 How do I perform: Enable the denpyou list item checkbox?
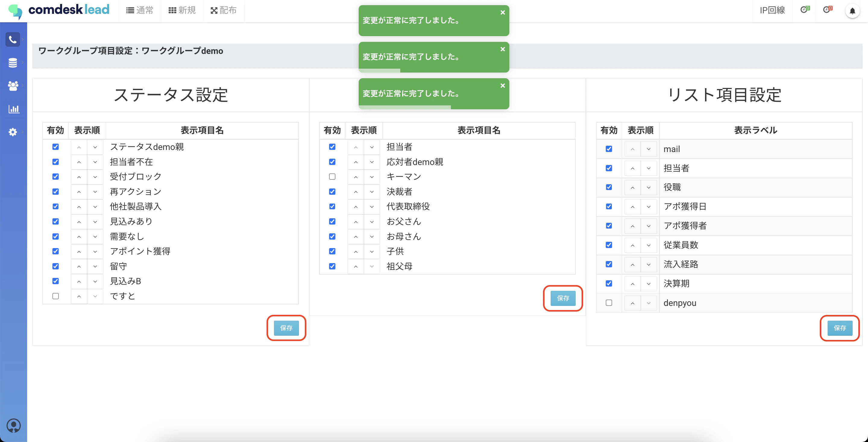pos(609,303)
